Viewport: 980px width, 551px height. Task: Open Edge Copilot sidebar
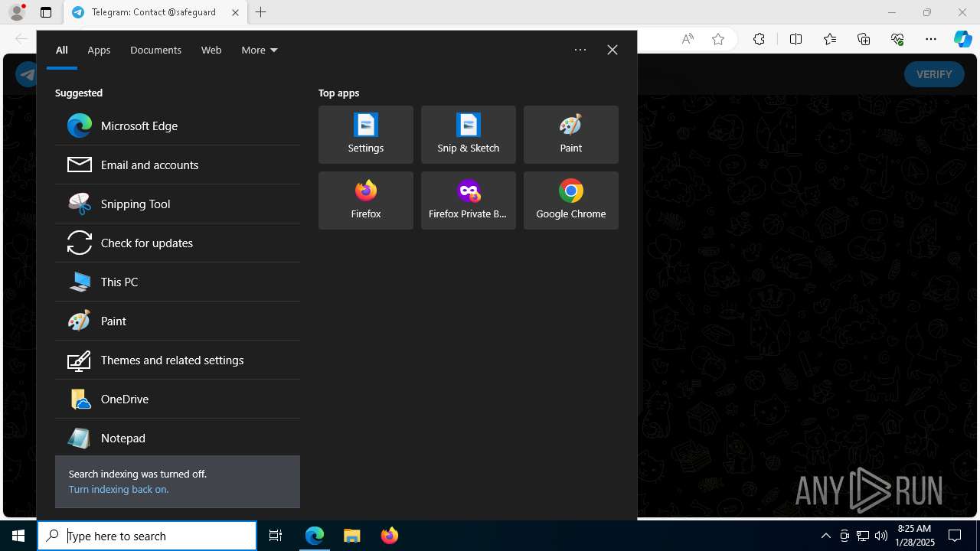962,39
